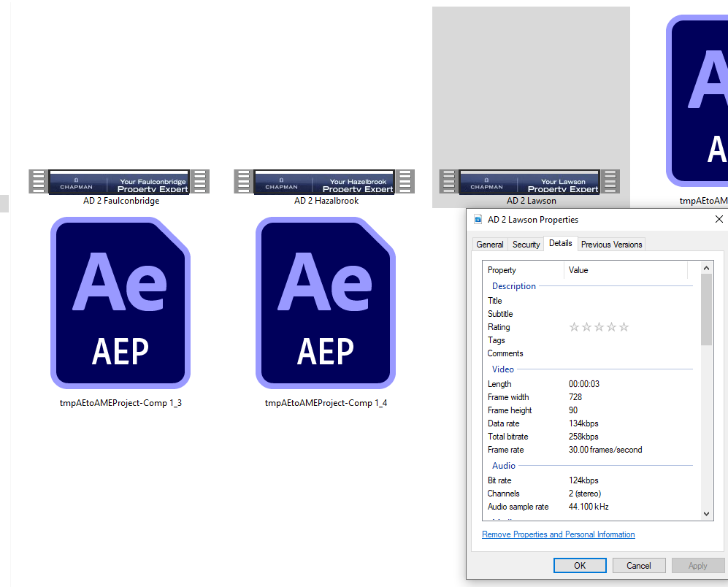Image resolution: width=728 pixels, height=587 pixels.
Task: Set rating to five stars
Action: [x=624, y=327]
